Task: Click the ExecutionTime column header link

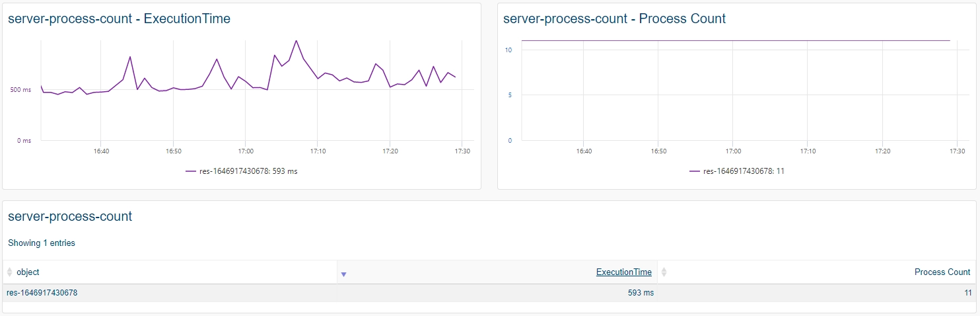Action: pyautogui.click(x=623, y=272)
